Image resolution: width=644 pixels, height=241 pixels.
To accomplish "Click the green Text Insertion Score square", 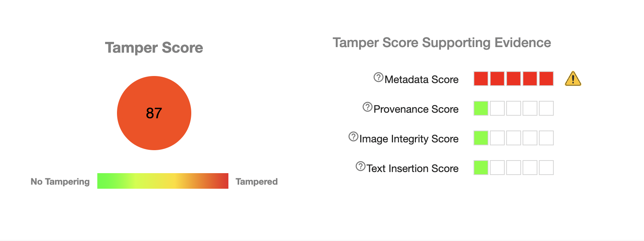I will point(481,168).
